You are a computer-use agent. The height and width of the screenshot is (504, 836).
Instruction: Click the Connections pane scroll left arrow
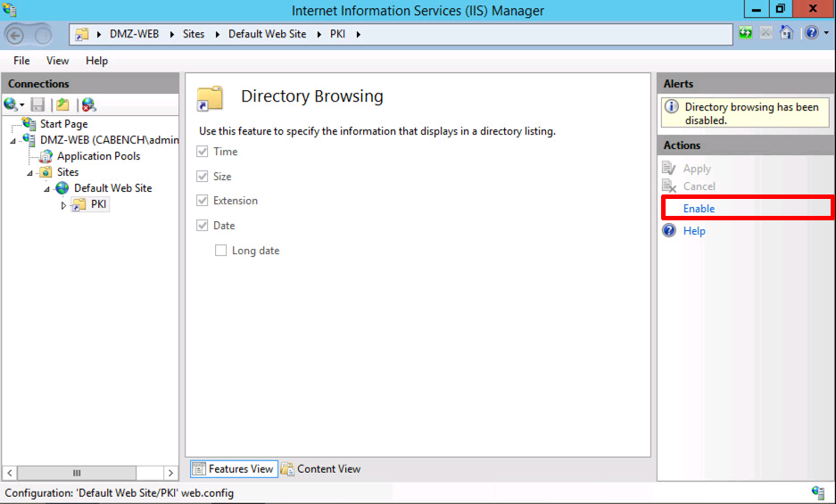click(x=10, y=473)
